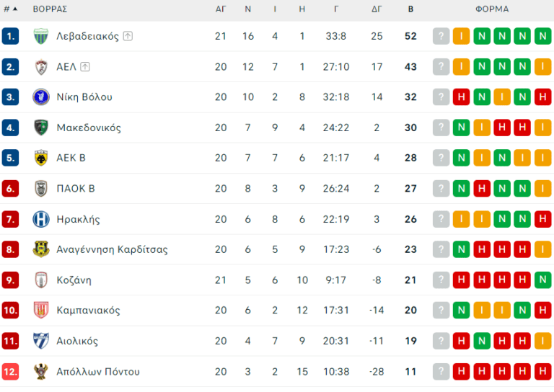The width and height of the screenshot is (554, 392).
Task: Sort standings by the Β points header
Action: (x=410, y=9)
